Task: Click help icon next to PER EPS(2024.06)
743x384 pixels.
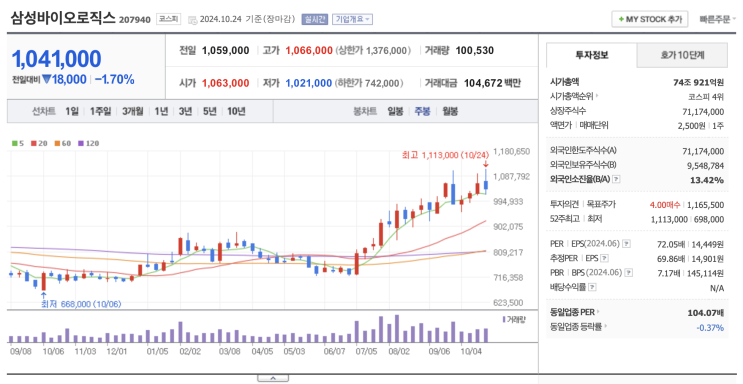Action: coord(626,244)
